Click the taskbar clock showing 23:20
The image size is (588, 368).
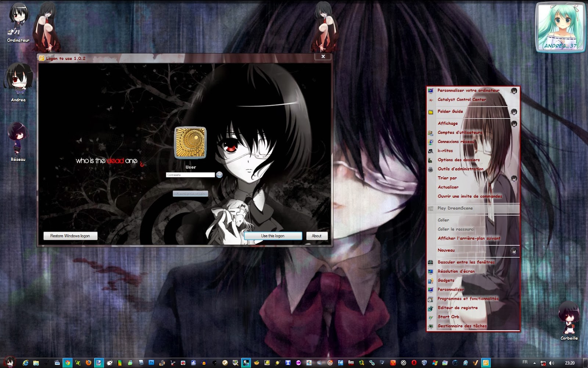(570, 363)
